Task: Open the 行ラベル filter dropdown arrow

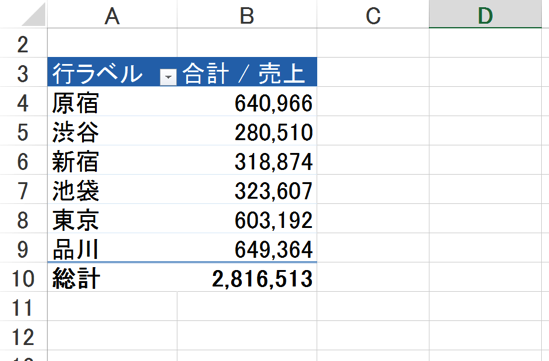Action: [168, 77]
